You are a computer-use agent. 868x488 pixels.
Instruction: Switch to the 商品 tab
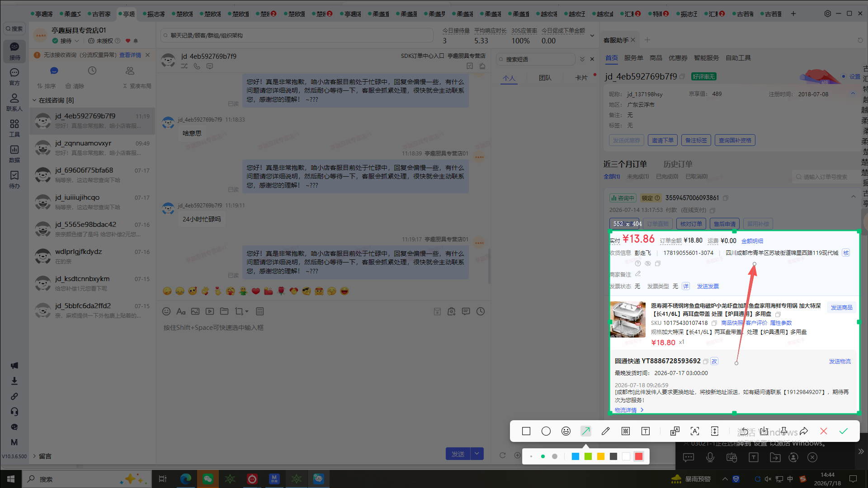656,58
